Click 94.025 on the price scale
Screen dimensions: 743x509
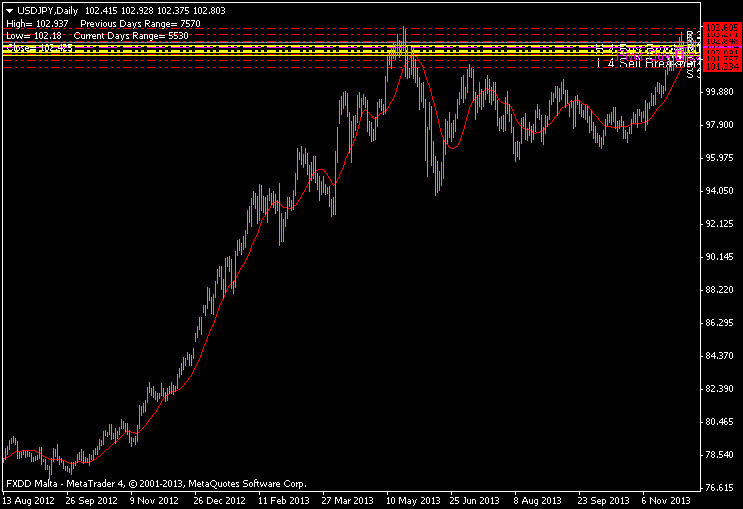click(x=720, y=191)
